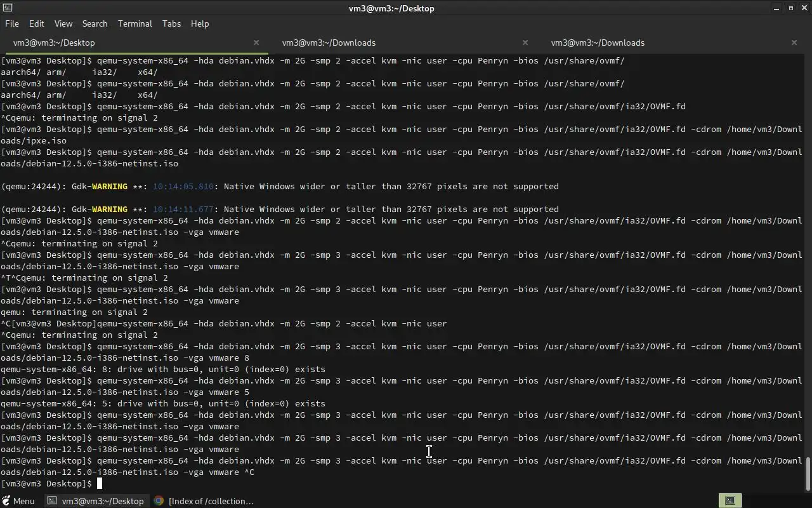Screen dimensions: 812x508
Task: Click the 'qemu-system-x86_64: 5: drive with bus=0' error line
Action: [x=163, y=403]
